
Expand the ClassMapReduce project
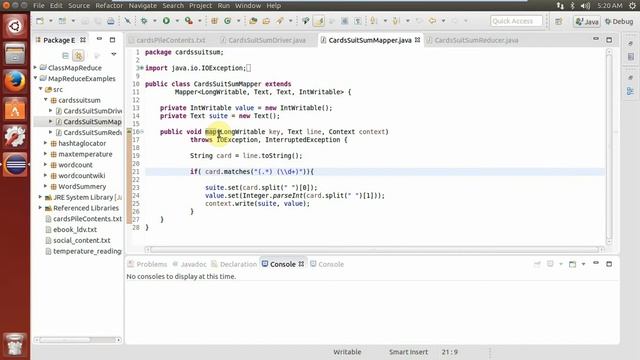(36, 67)
